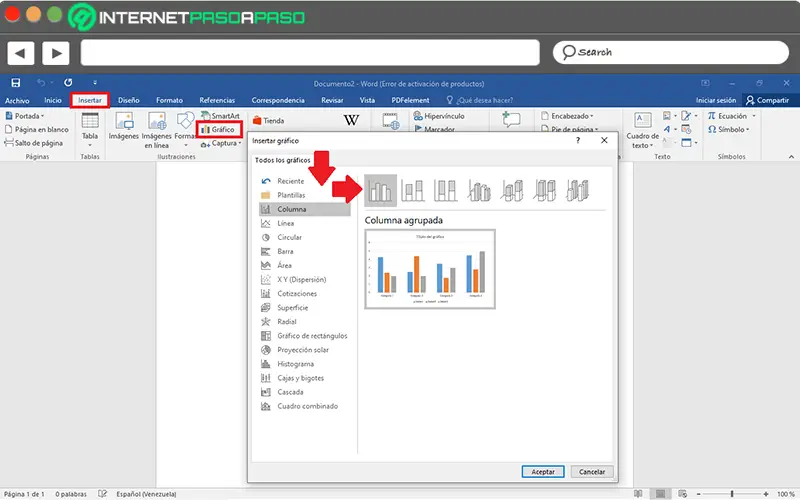800x500 pixels.
Task: Click the save icon in title bar
Action: 16,83
